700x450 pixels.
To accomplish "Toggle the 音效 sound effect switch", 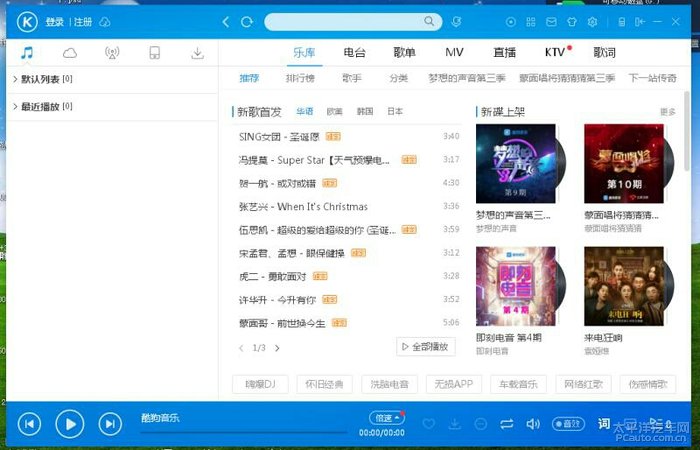I will click(568, 424).
